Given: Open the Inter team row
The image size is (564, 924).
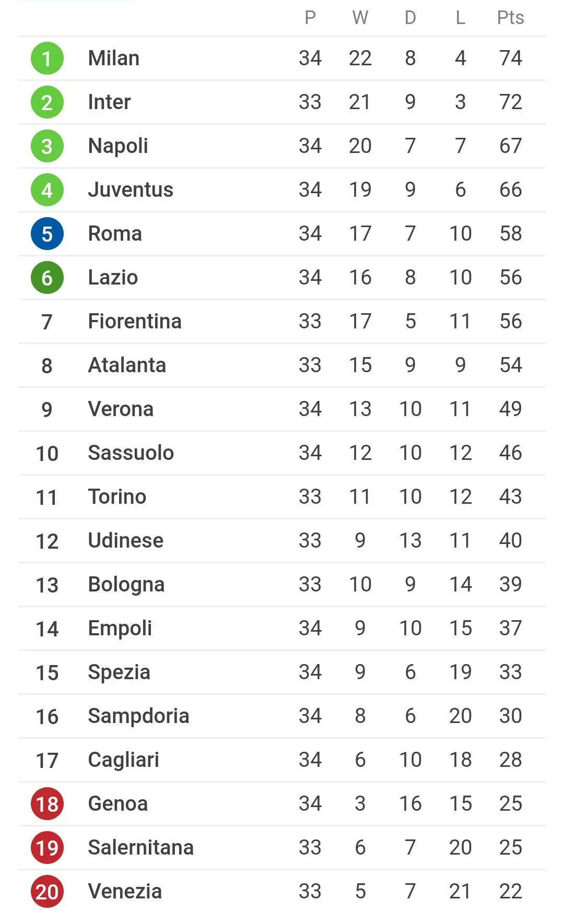Looking at the screenshot, I should pos(282,102).
